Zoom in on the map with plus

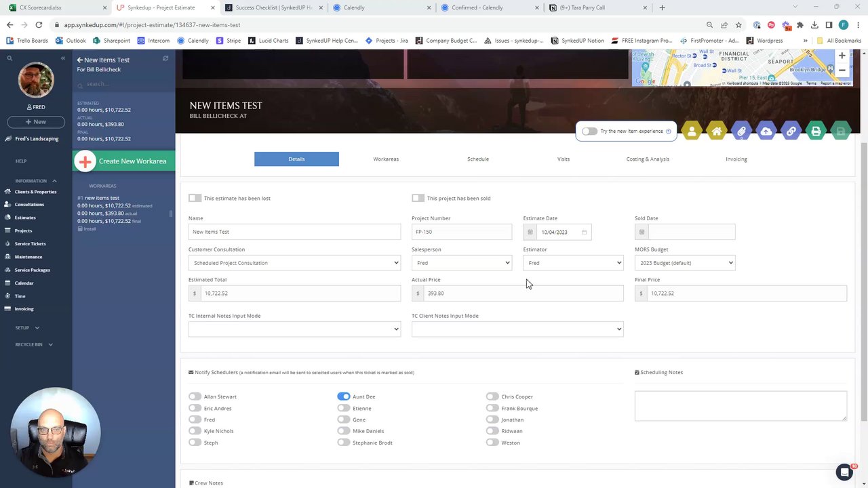click(x=842, y=56)
